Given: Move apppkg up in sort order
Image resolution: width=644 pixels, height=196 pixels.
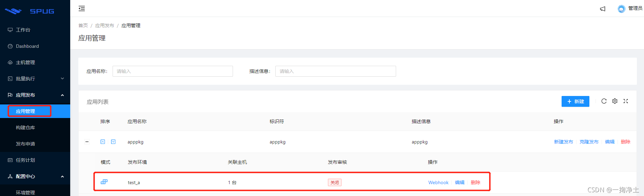Looking at the screenshot, I should point(103,142).
